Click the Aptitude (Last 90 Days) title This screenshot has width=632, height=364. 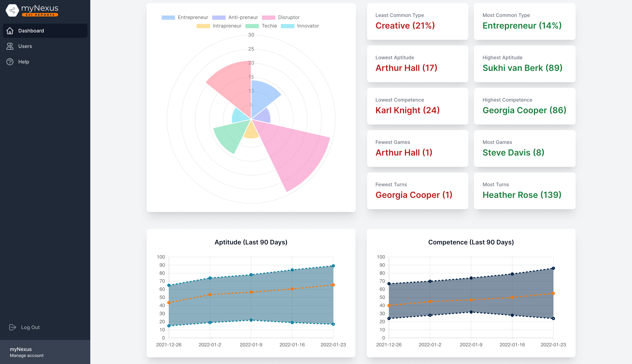[x=251, y=242]
